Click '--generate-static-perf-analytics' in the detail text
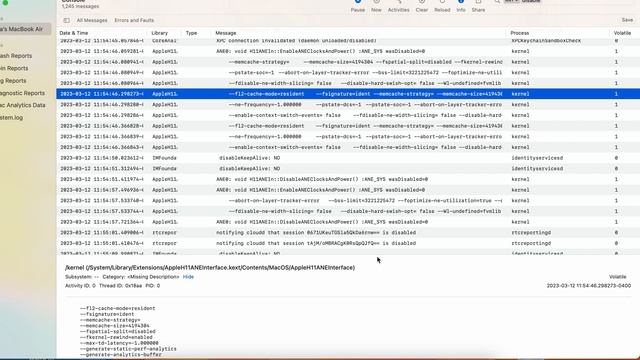This screenshot has width=640, height=360. click(128, 349)
